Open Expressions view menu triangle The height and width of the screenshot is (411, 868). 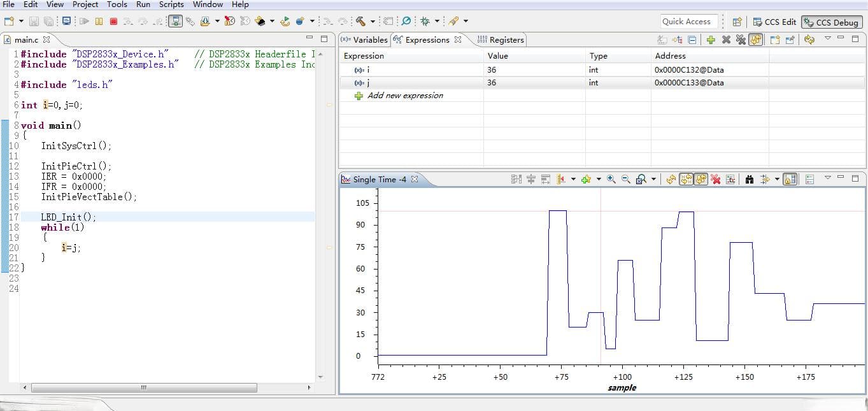[828, 38]
